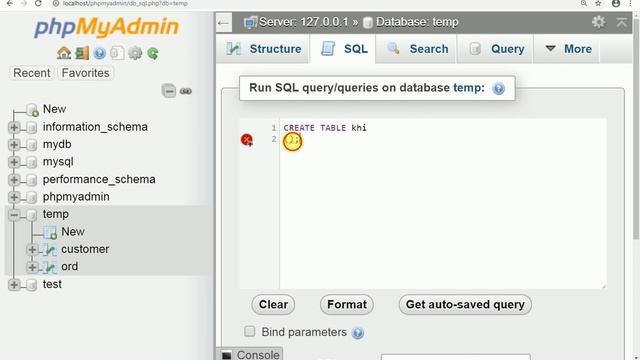Click Get auto-saved query button
This screenshot has height=360, width=640.
click(x=465, y=304)
